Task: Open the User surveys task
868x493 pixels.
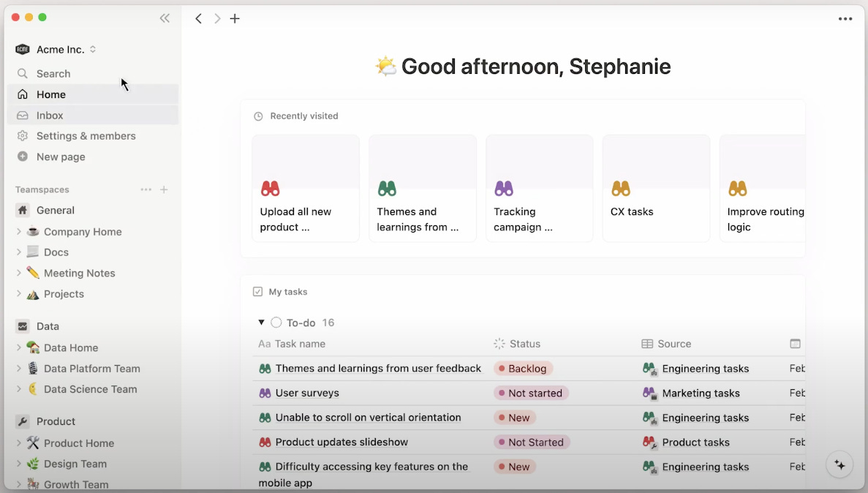Action: (x=307, y=393)
